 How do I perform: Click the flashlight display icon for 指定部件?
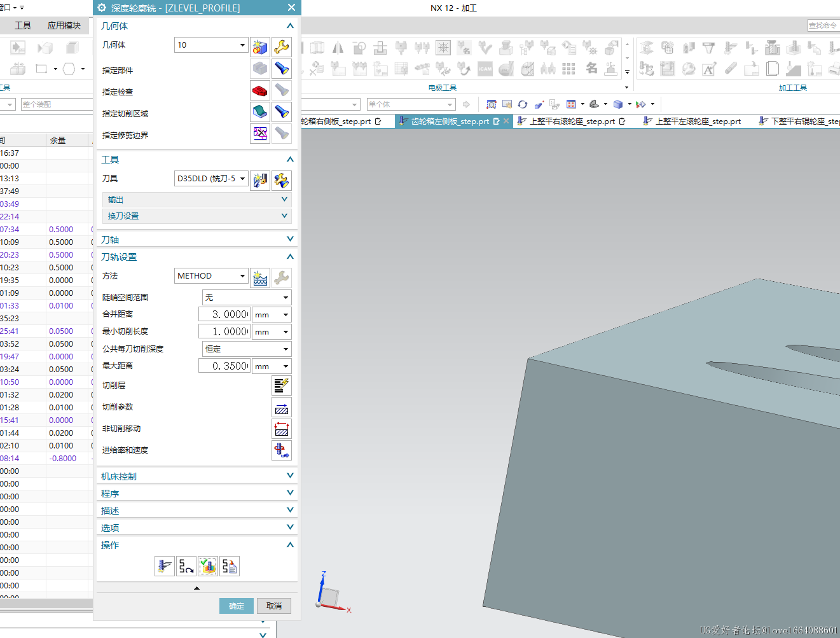282,68
